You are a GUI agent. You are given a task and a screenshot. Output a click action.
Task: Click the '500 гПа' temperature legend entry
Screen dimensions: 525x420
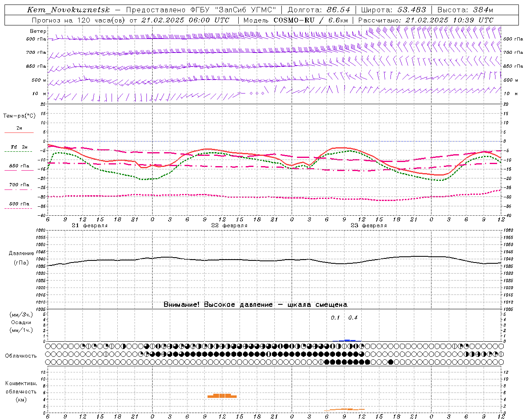(19, 204)
